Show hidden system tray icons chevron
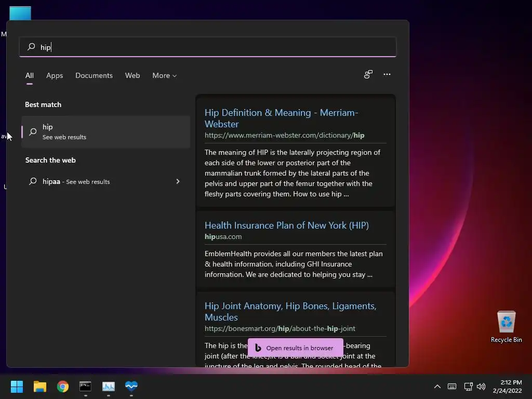532x399 pixels. point(437,387)
